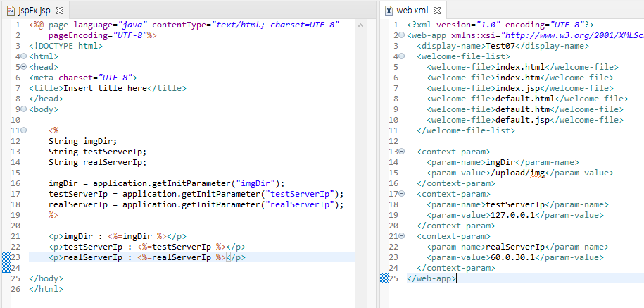Click the jspEx.jsp file icon in tab
Image resolution: width=644 pixels, height=308 pixels.
pos(11,10)
